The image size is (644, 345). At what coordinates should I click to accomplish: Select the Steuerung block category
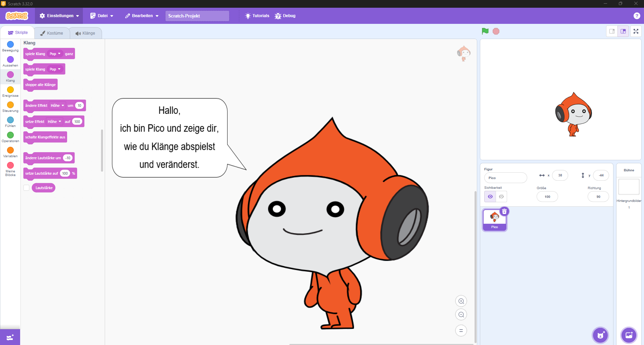pyautogui.click(x=10, y=107)
